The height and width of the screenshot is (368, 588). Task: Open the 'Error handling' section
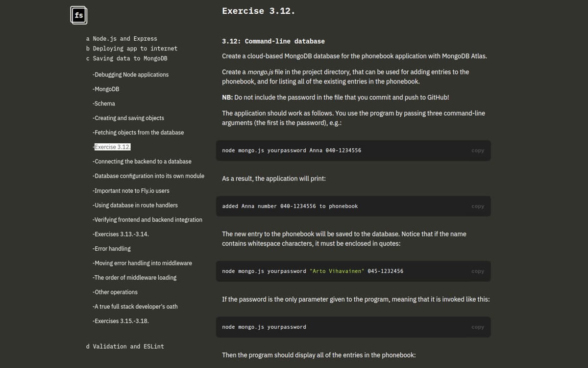pos(111,248)
